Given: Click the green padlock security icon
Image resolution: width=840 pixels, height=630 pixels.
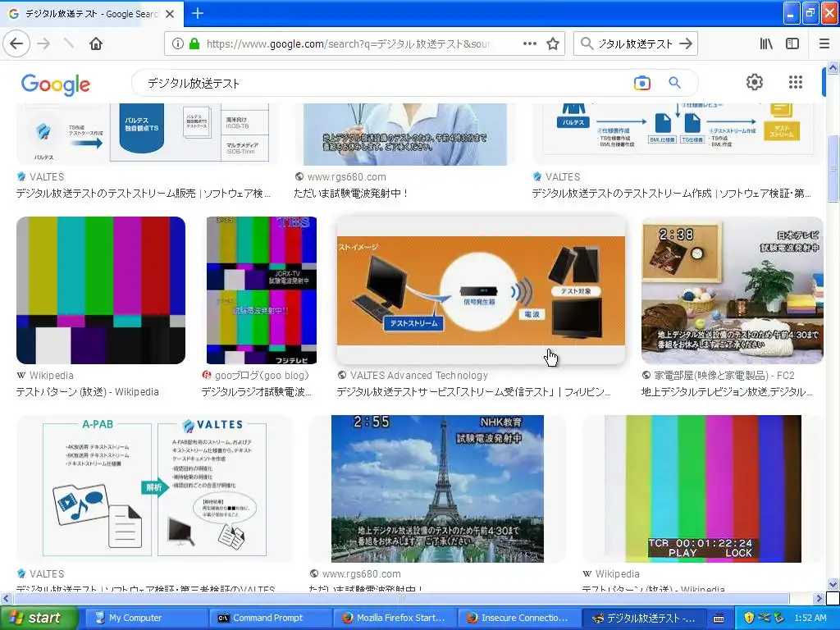Looking at the screenshot, I should coord(194,44).
